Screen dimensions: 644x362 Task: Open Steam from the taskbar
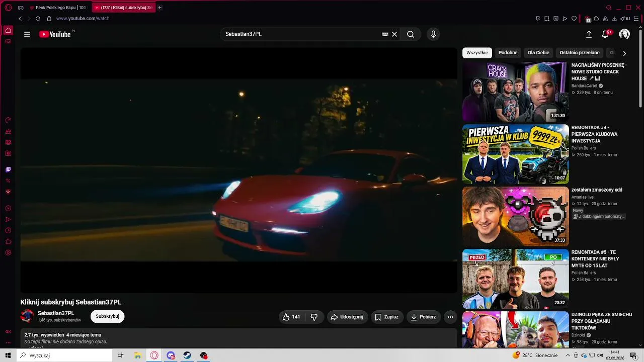pyautogui.click(x=187, y=355)
